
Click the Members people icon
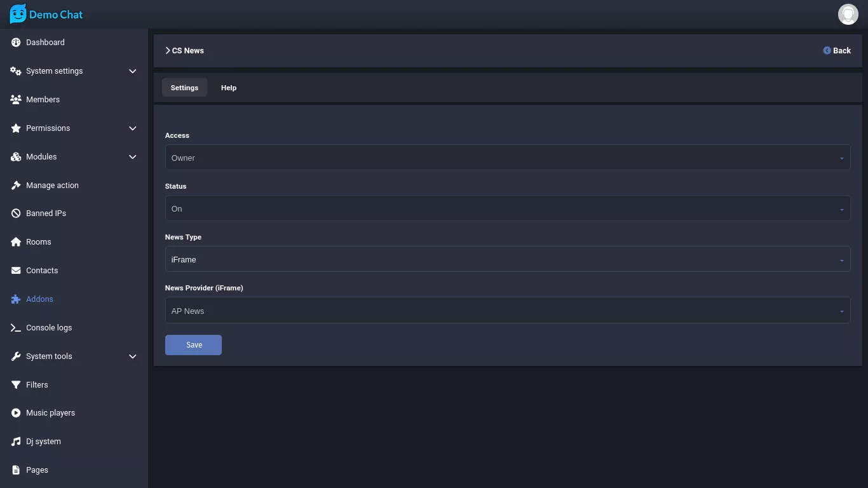tap(16, 100)
